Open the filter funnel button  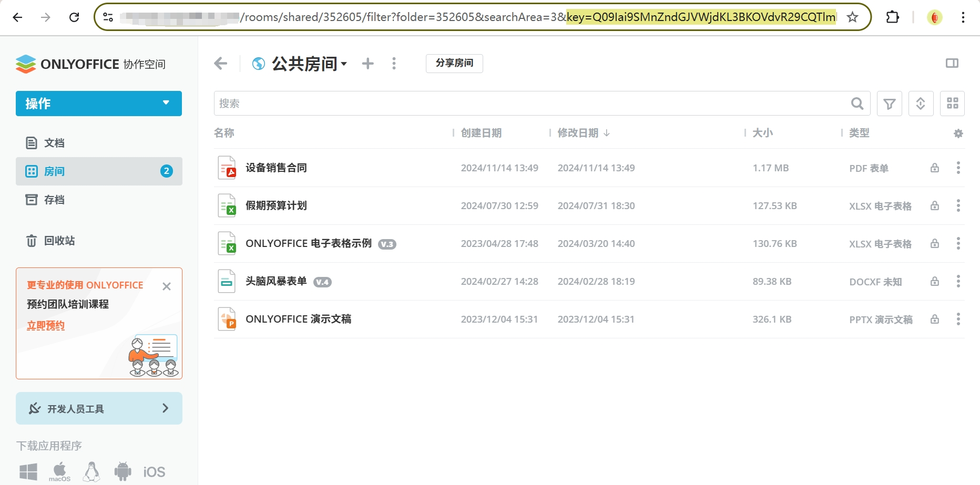pyautogui.click(x=890, y=104)
